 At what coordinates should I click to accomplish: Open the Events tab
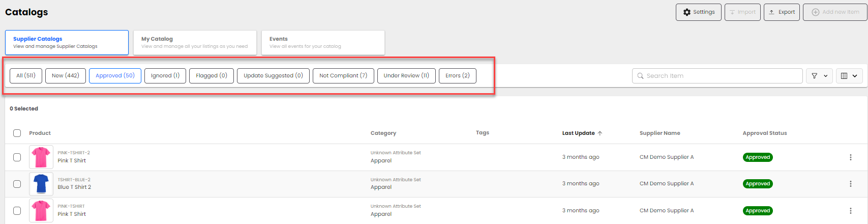click(x=323, y=42)
